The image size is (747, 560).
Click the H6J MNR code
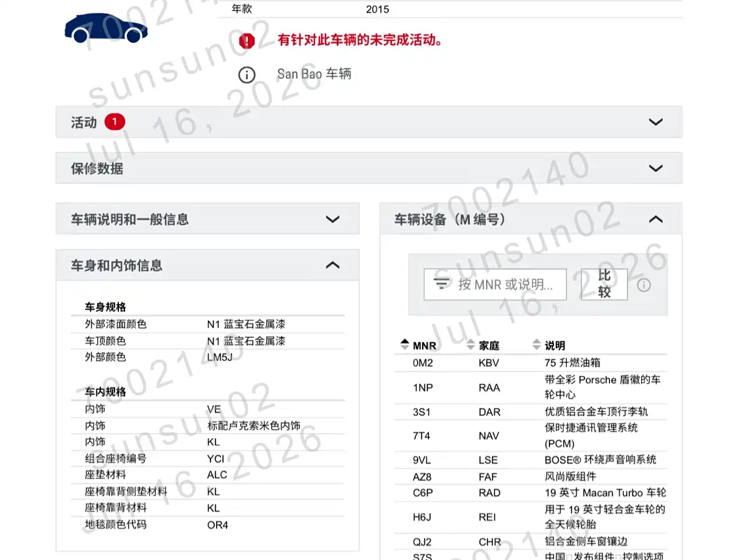[421, 517]
